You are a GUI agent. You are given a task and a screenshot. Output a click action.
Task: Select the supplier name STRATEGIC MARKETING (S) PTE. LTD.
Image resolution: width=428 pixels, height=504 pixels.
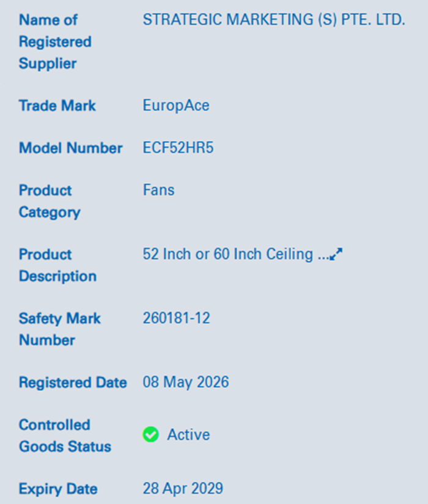pos(274,20)
